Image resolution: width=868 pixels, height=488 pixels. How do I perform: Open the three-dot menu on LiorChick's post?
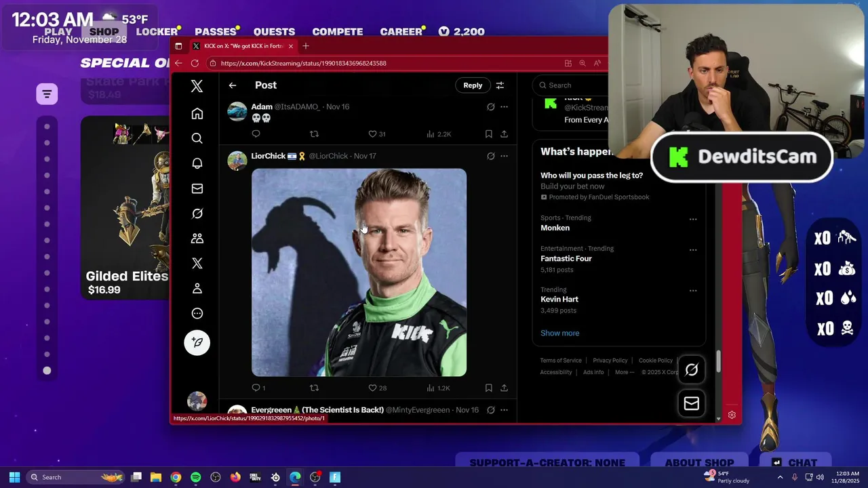[504, 156]
